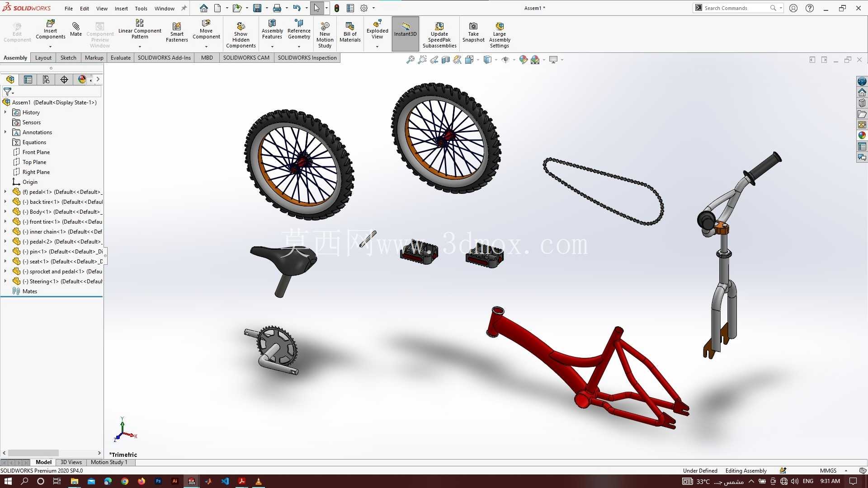Open Linear Component Pattern tool
The height and width of the screenshot is (488, 868).
pos(140,29)
